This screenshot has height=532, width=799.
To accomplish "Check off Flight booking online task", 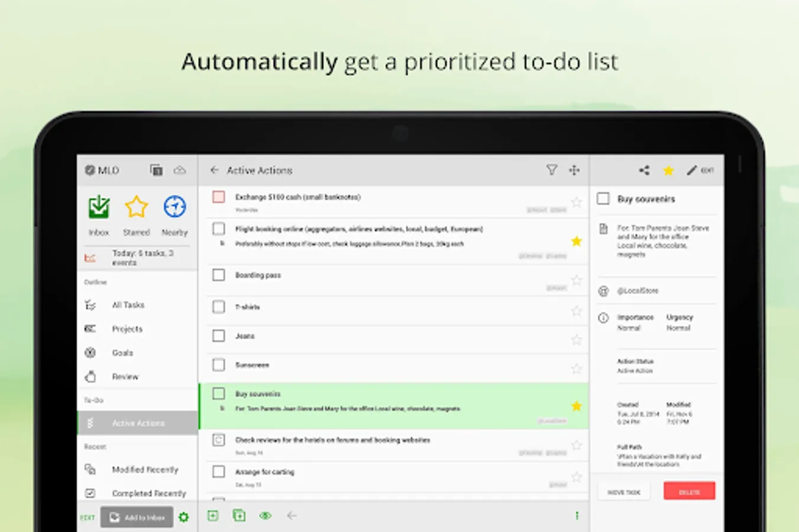I will [x=219, y=229].
